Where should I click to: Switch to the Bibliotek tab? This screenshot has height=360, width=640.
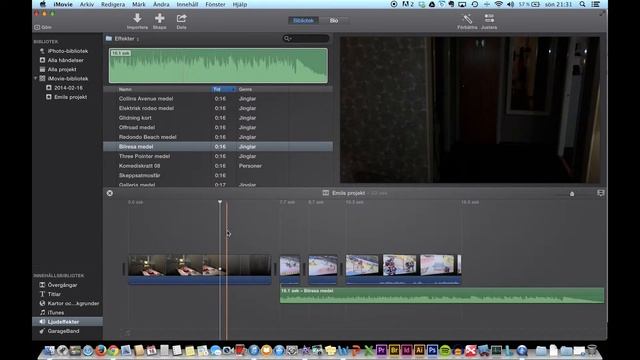coord(303,20)
